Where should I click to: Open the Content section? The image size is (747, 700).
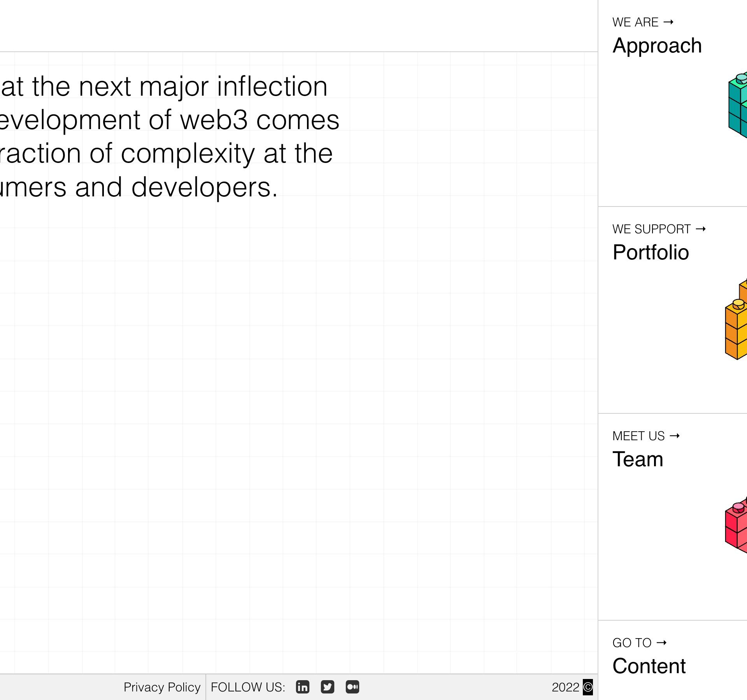pyautogui.click(x=649, y=666)
